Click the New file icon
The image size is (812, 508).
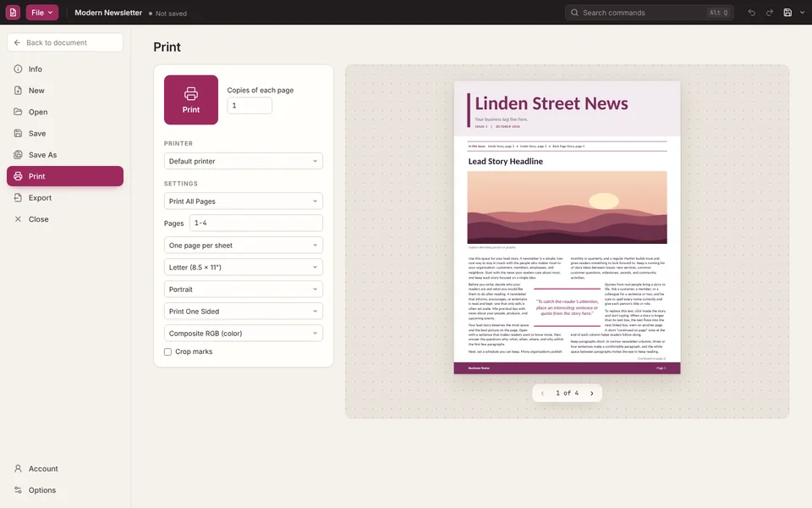(18, 91)
